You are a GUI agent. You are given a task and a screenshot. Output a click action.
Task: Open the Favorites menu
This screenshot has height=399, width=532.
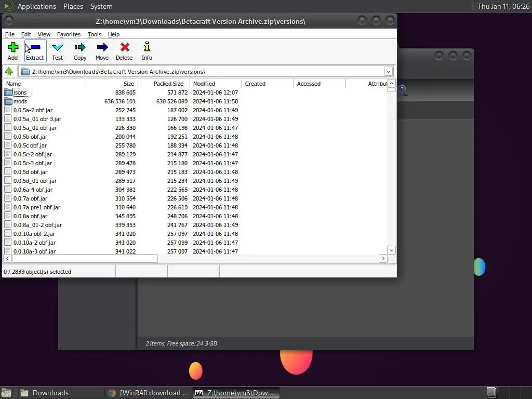pos(69,34)
